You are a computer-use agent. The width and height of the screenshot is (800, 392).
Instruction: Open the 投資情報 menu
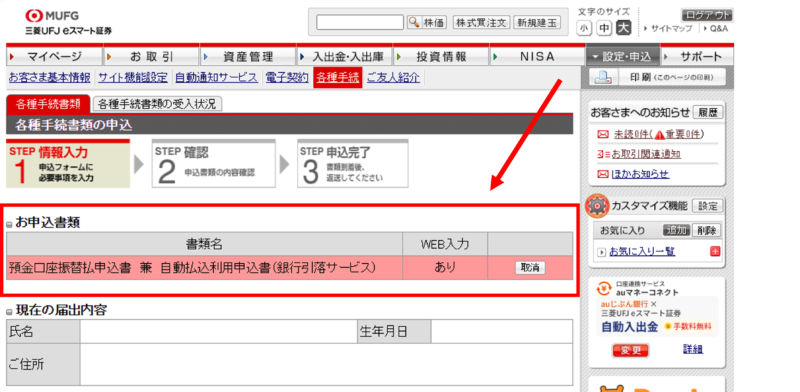441,57
